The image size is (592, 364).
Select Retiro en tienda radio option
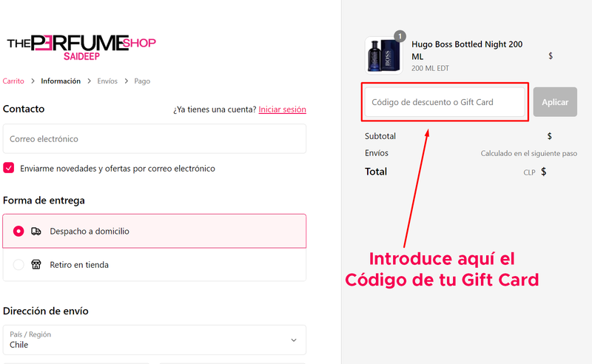coord(18,264)
